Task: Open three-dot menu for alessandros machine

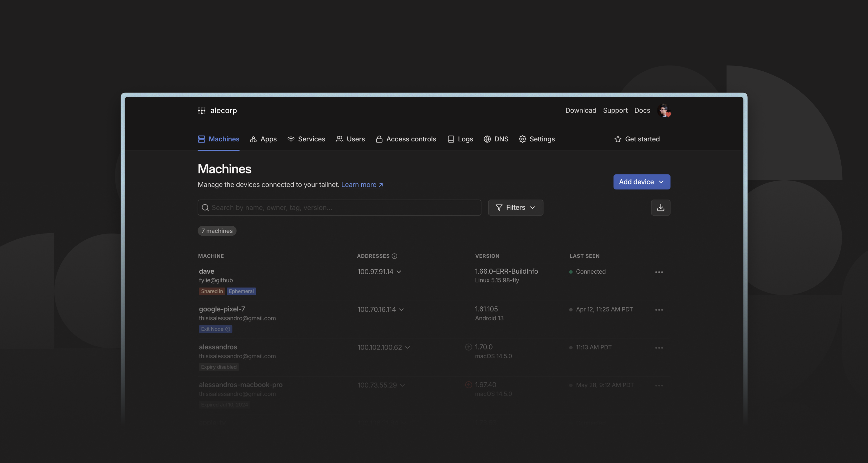Action: coord(659,348)
